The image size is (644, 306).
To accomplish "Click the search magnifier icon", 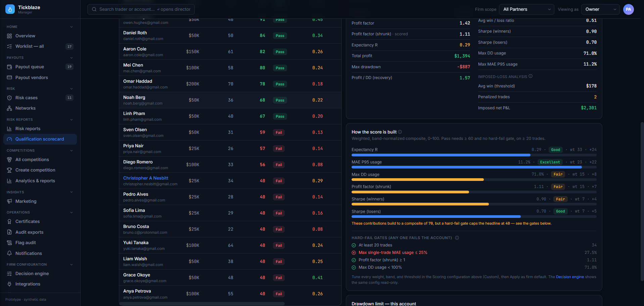I will (94, 9).
